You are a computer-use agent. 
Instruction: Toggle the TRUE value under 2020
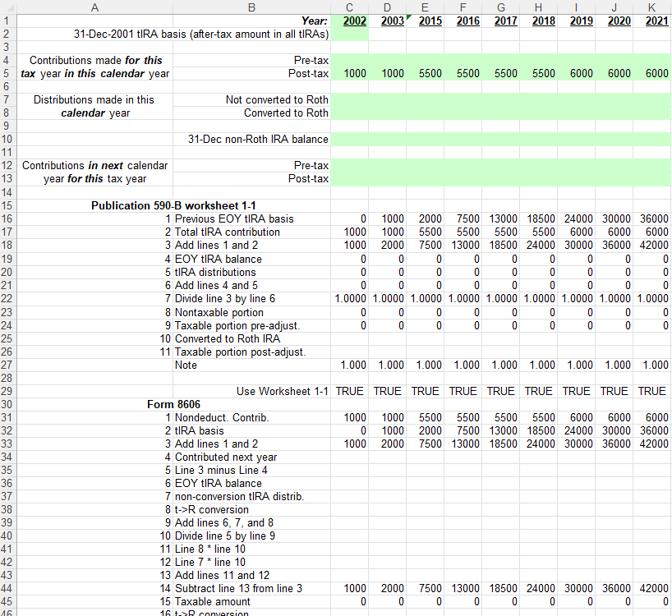pos(614,391)
